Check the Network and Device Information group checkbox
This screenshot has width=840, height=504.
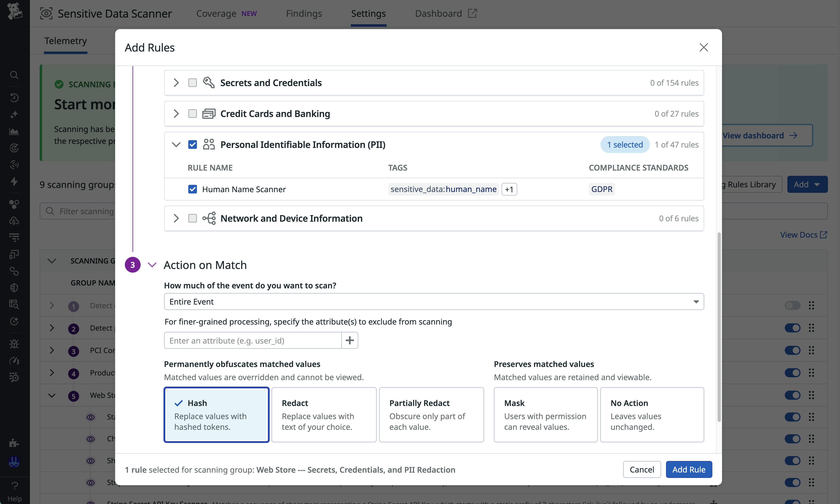192,218
